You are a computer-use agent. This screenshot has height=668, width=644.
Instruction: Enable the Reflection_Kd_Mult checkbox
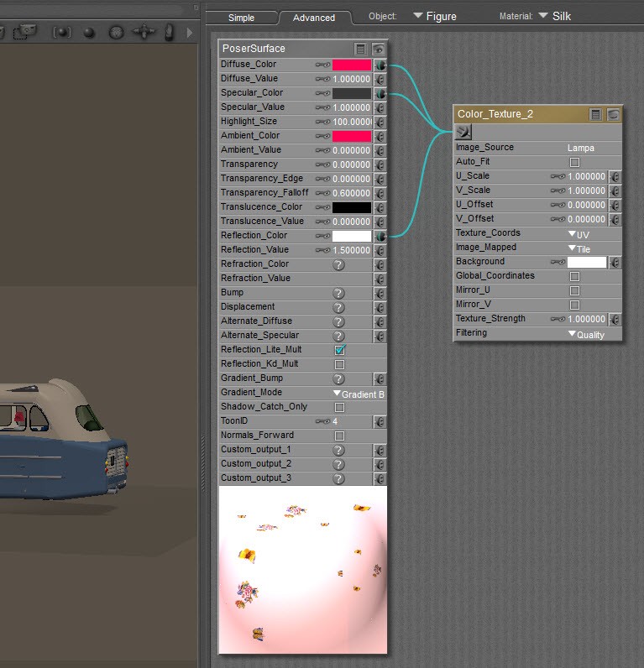[x=340, y=365]
